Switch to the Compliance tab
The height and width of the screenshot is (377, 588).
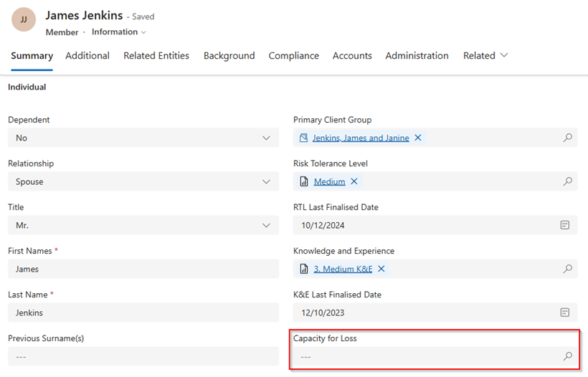293,55
